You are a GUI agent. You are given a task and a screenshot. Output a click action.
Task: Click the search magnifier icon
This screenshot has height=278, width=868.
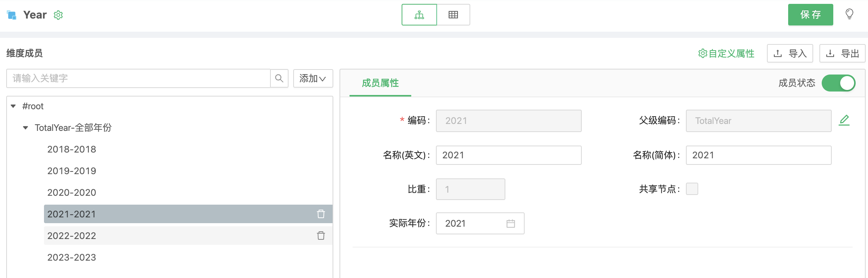279,78
